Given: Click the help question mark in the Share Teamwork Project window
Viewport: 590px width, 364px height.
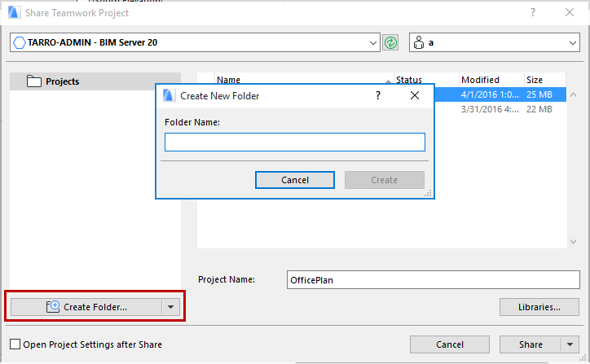Looking at the screenshot, I should 533,12.
